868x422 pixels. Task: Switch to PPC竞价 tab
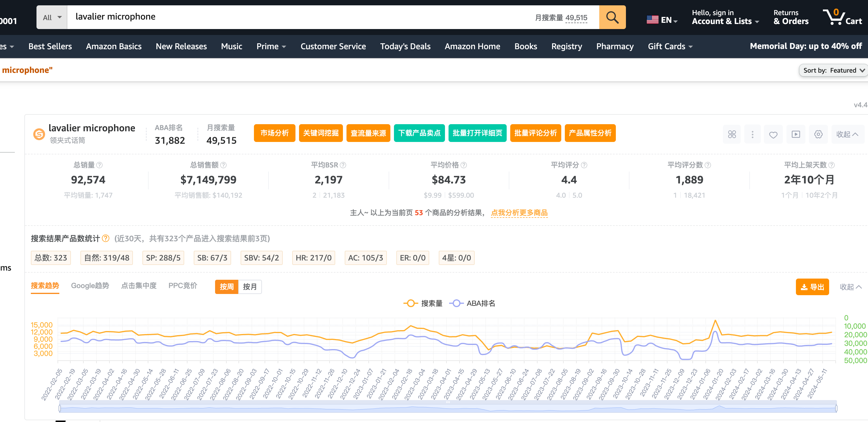(183, 286)
